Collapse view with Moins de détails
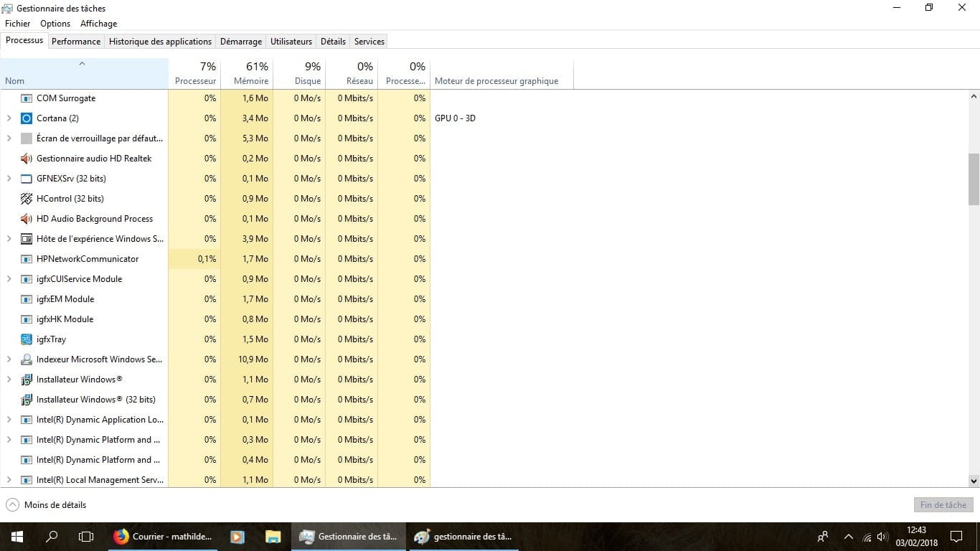Viewport: 980px width, 551px height. [x=46, y=505]
